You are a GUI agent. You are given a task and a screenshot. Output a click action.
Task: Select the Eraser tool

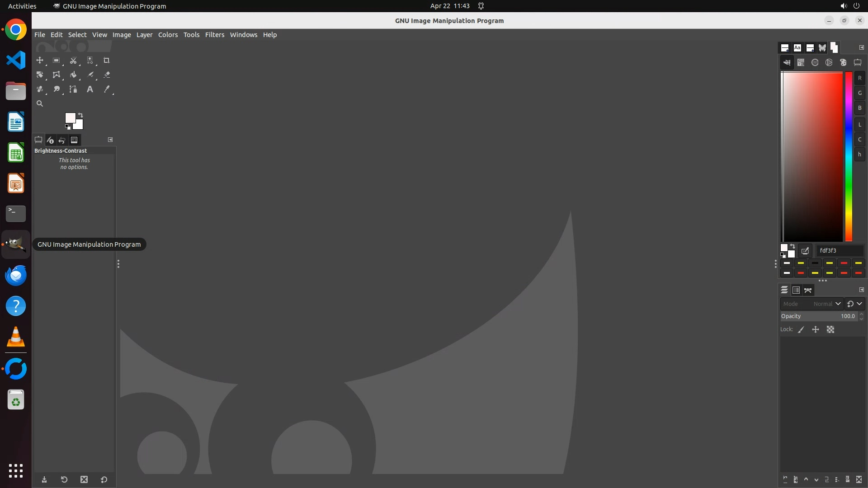pyautogui.click(x=107, y=75)
